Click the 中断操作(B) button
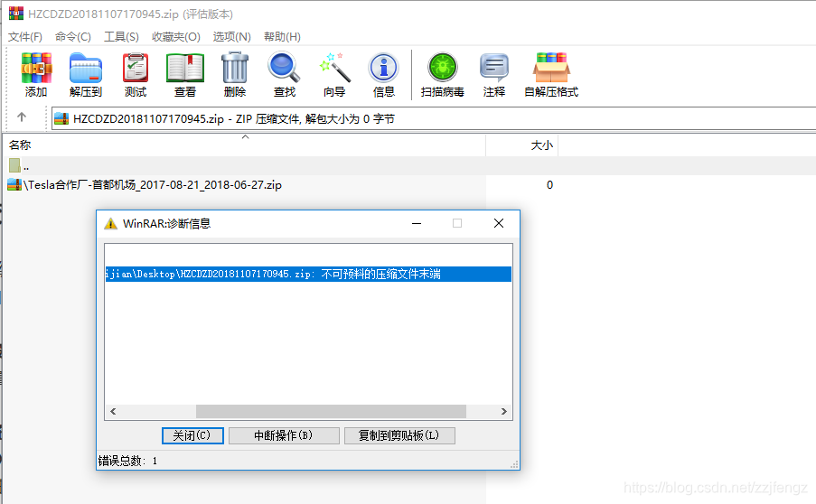Image resolution: width=816 pixels, height=504 pixels. coord(284,435)
